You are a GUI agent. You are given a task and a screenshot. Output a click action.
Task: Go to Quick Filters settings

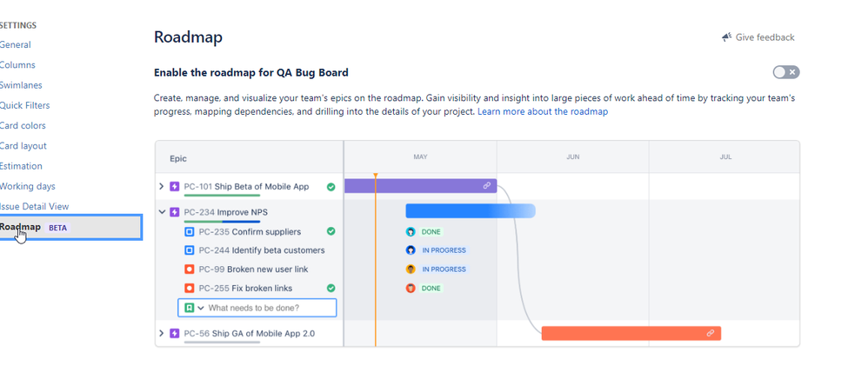coord(24,105)
